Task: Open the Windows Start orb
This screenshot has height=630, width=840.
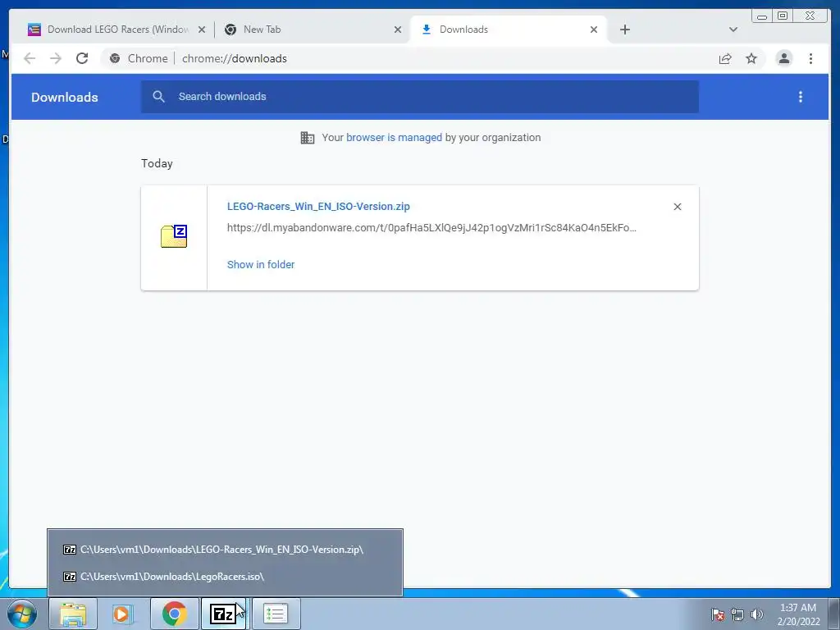Action: pyautogui.click(x=22, y=614)
